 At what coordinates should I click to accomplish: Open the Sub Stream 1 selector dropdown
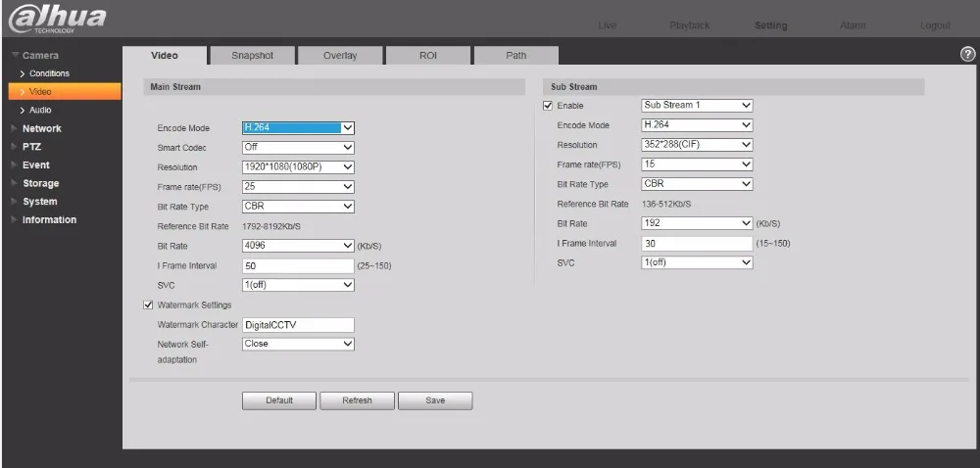pos(697,106)
